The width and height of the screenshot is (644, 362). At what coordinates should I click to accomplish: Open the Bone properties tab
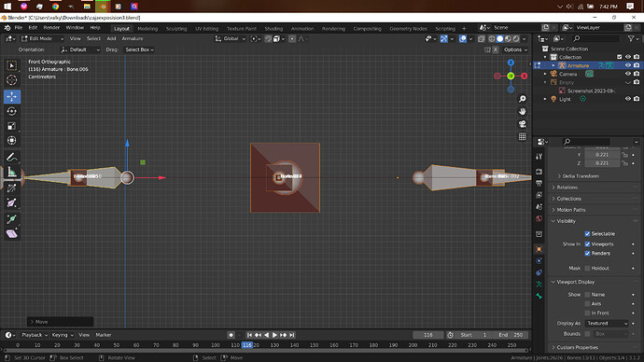click(x=539, y=296)
